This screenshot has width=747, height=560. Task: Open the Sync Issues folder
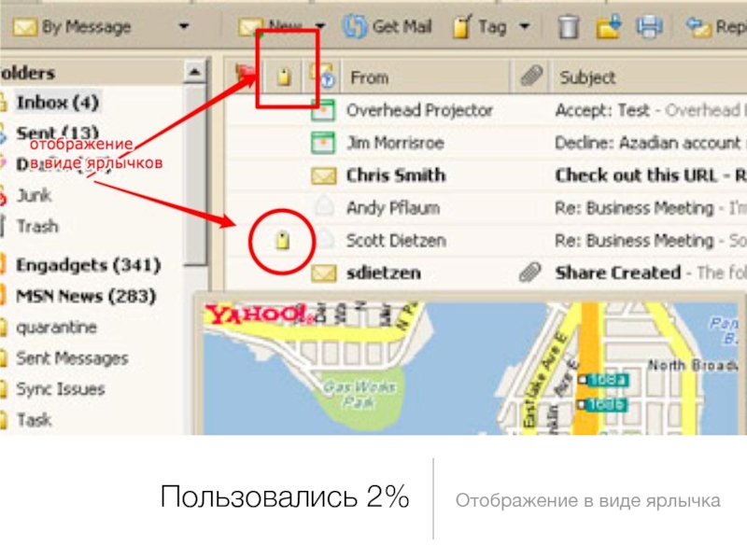point(61,389)
